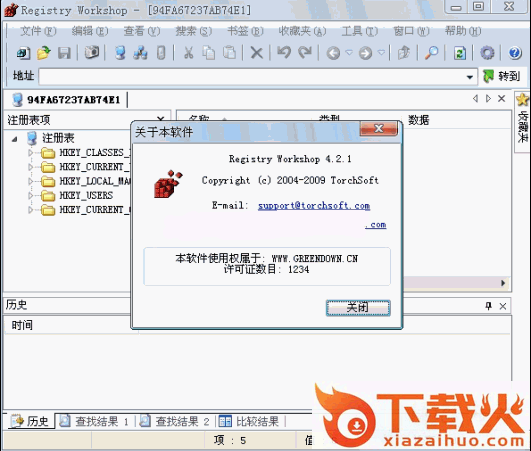
Task: Click the delete X toolbar icon
Action: click(x=257, y=53)
